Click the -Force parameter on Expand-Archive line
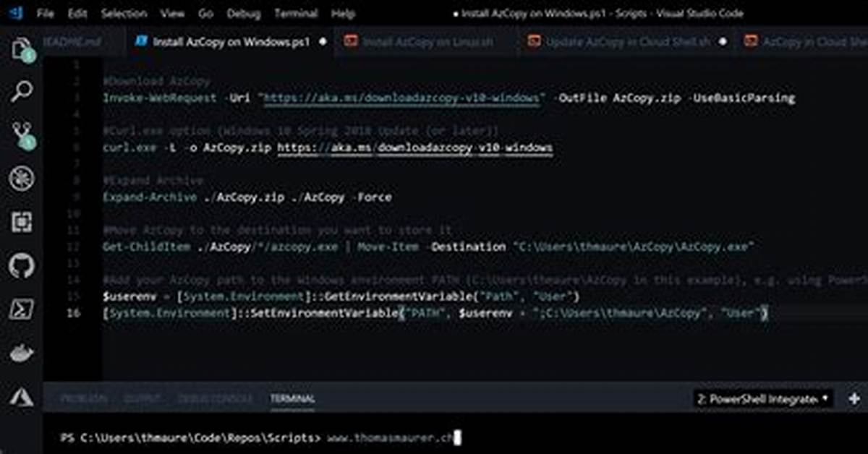Viewport: 868px width, 454px height. [374, 197]
